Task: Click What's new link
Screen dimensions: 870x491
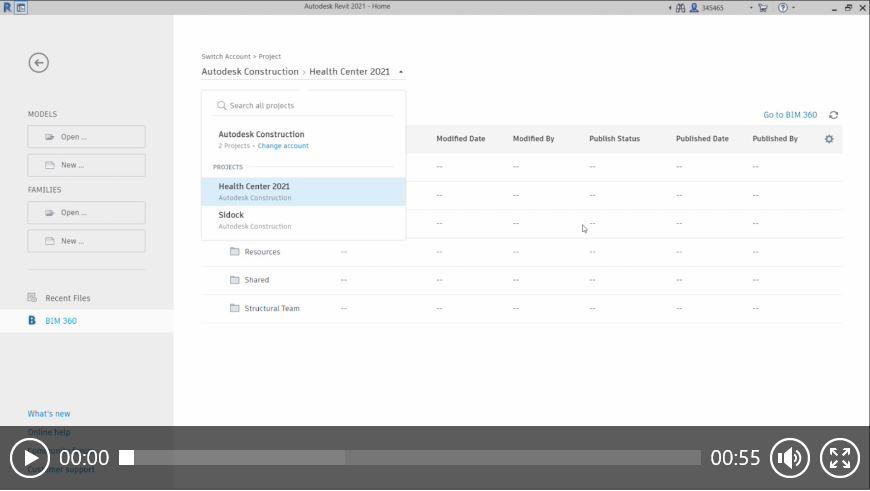Action: click(49, 413)
